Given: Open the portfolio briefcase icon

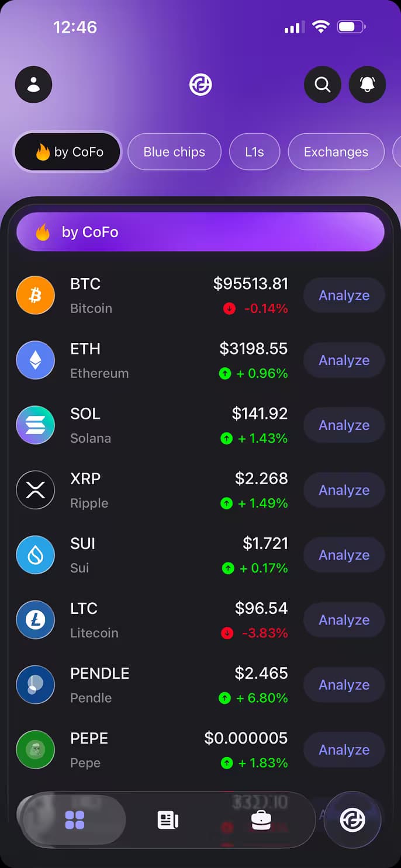Looking at the screenshot, I should coord(261,820).
